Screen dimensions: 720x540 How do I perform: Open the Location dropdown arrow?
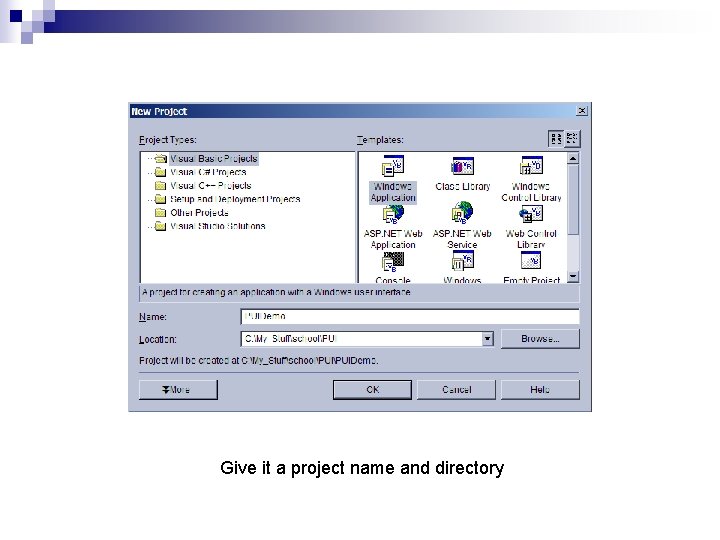point(487,339)
